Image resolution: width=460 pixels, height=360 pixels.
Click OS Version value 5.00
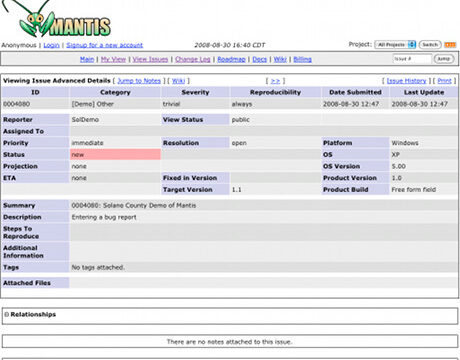click(398, 166)
